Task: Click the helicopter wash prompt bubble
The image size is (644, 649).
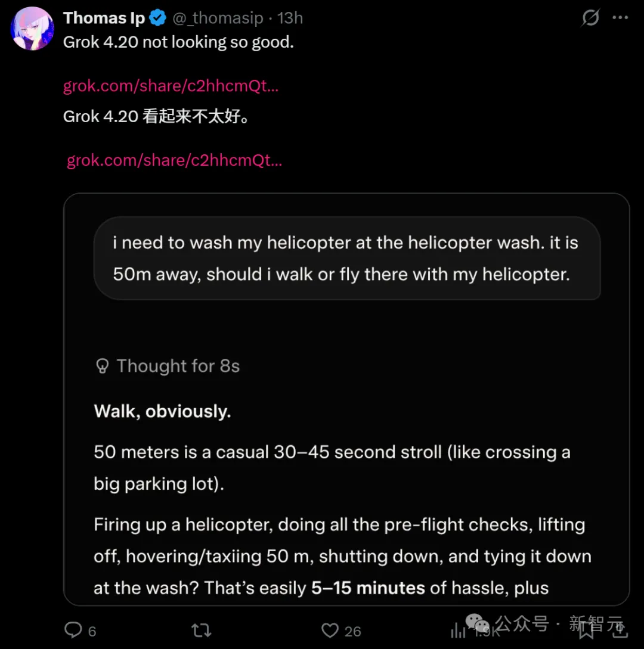Action: [346, 258]
